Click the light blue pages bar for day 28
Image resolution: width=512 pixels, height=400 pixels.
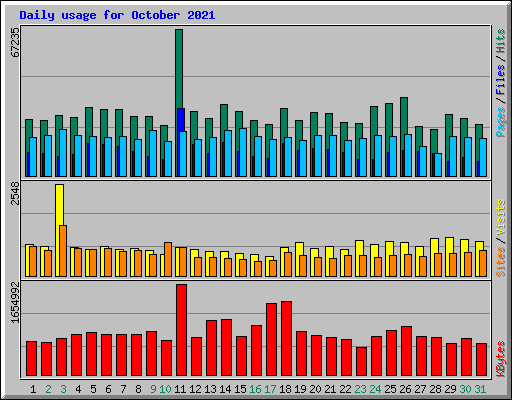tap(438, 165)
